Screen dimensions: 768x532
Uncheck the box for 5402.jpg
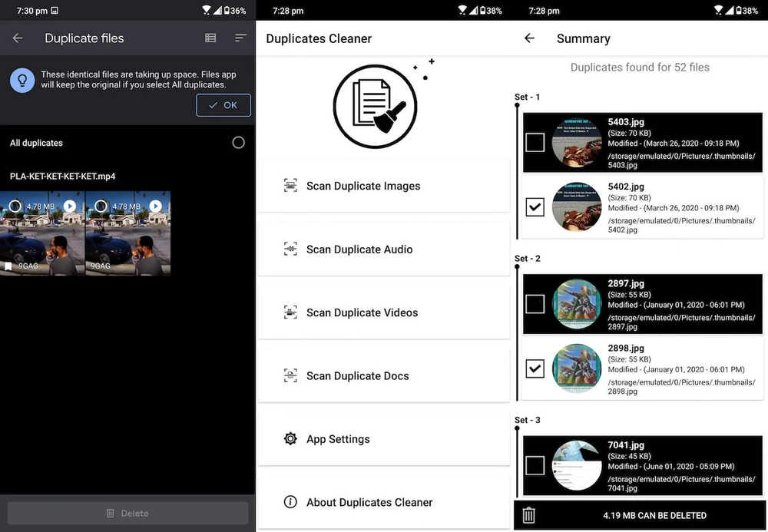tap(535, 207)
